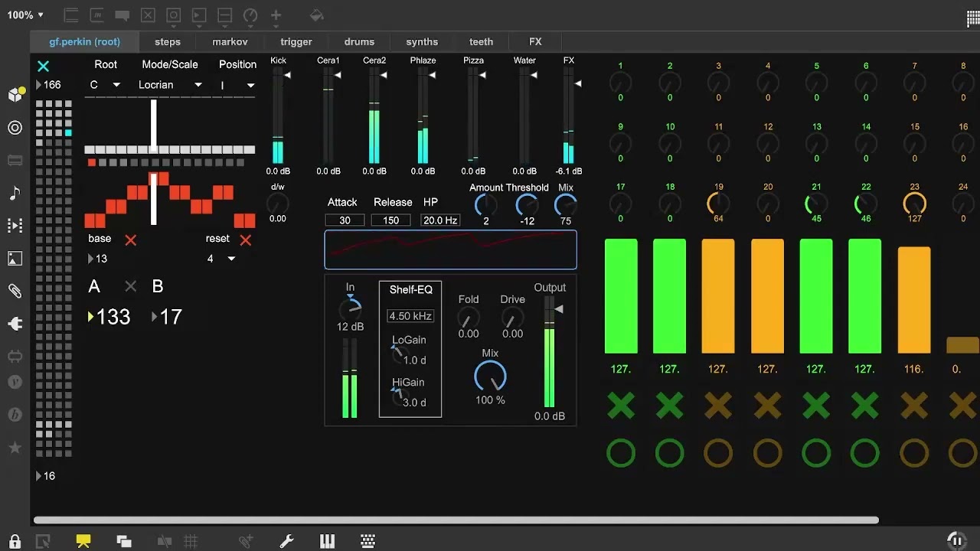Open the Locrian mode/scale dropdown
This screenshot has height=551, width=980.
(x=170, y=85)
